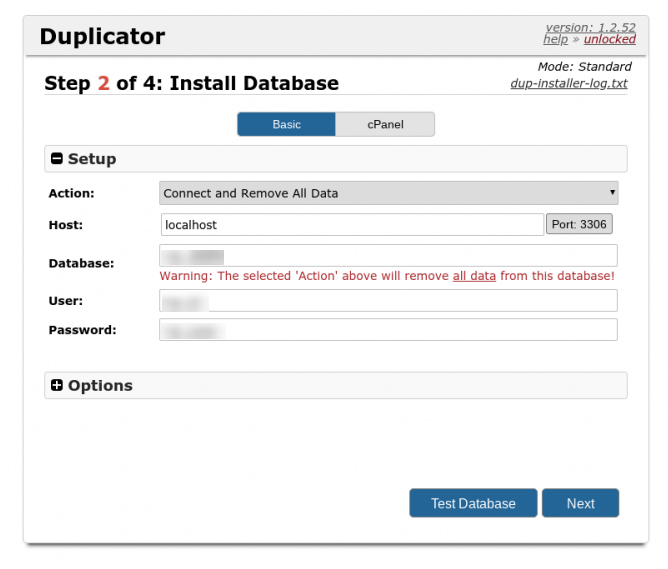The image size is (668, 569).
Task: Click the Options section header
Action: (x=336, y=385)
